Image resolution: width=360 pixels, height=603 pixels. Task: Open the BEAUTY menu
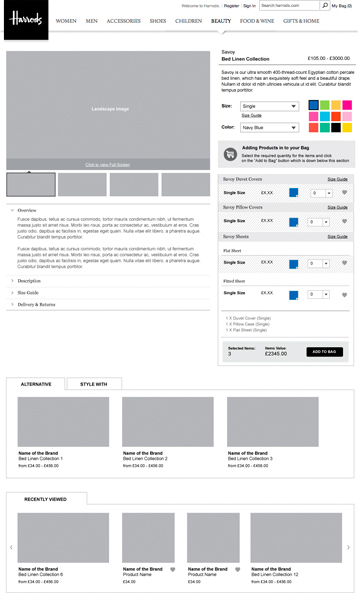point(221,21)
